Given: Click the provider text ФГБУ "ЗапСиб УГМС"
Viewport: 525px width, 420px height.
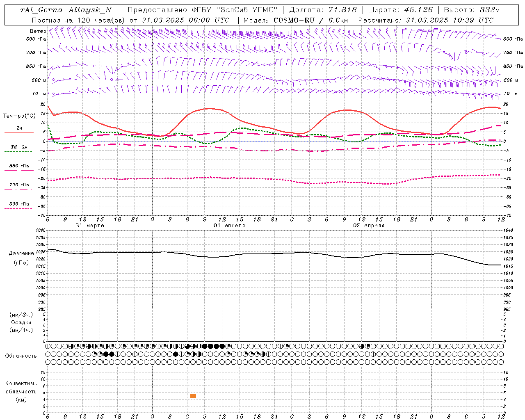Looking at the screenshot, I should coord(235,10).
